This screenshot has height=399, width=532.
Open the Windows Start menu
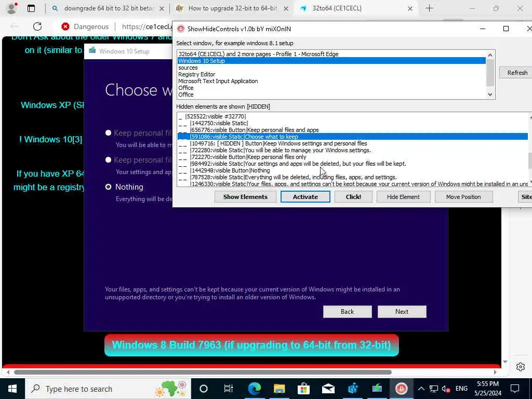click(12, 389)
